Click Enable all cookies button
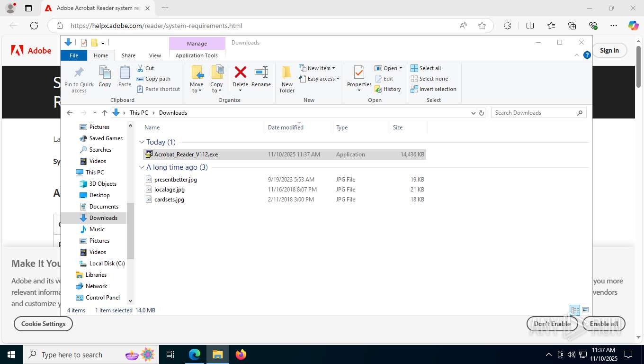 604,324
